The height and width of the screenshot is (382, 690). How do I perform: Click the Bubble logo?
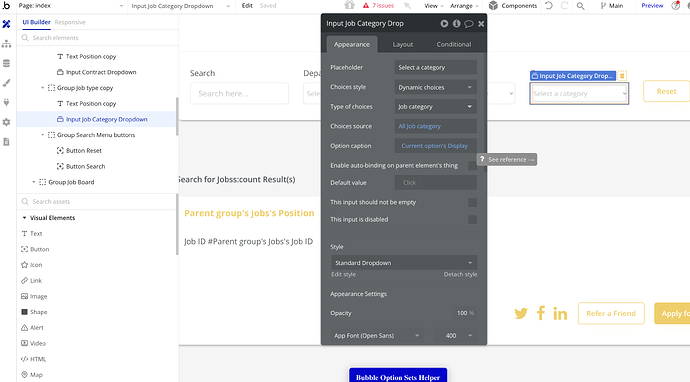coord(6,5)
